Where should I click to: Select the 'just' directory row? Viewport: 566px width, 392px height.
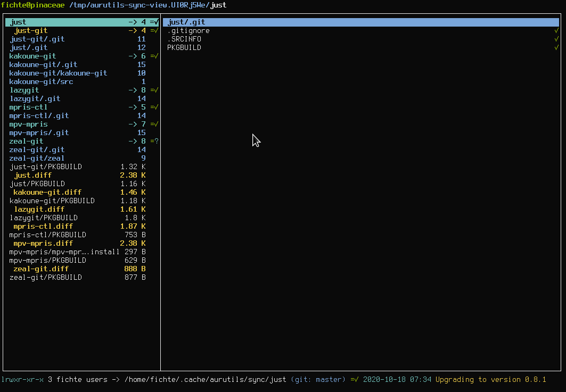[x=82, y=22]
